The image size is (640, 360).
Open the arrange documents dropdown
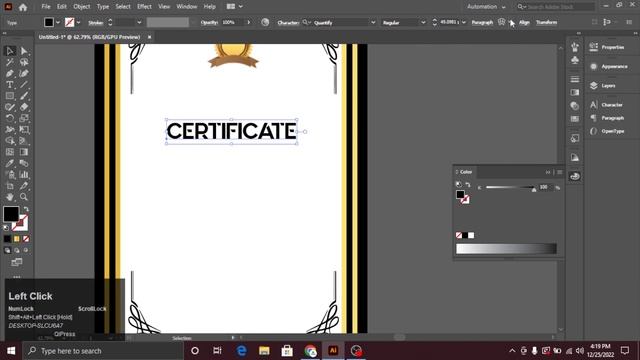pyautogui.click(x=235, y=7)
